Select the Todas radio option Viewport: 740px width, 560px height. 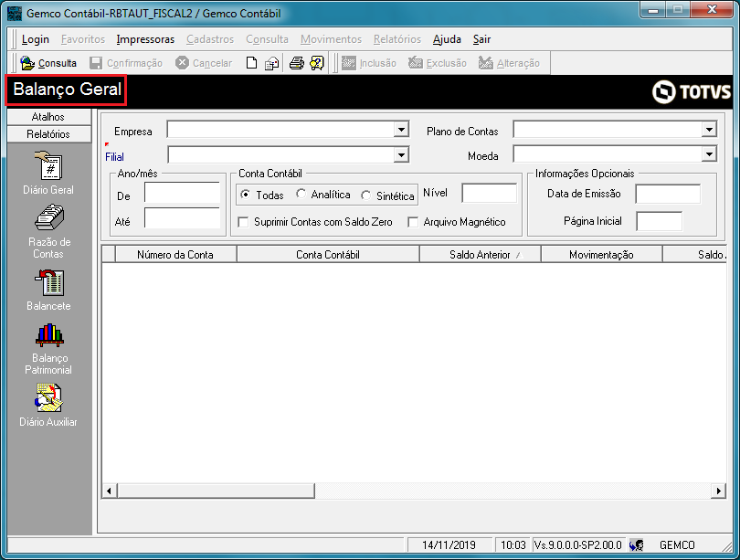(245, 195)
